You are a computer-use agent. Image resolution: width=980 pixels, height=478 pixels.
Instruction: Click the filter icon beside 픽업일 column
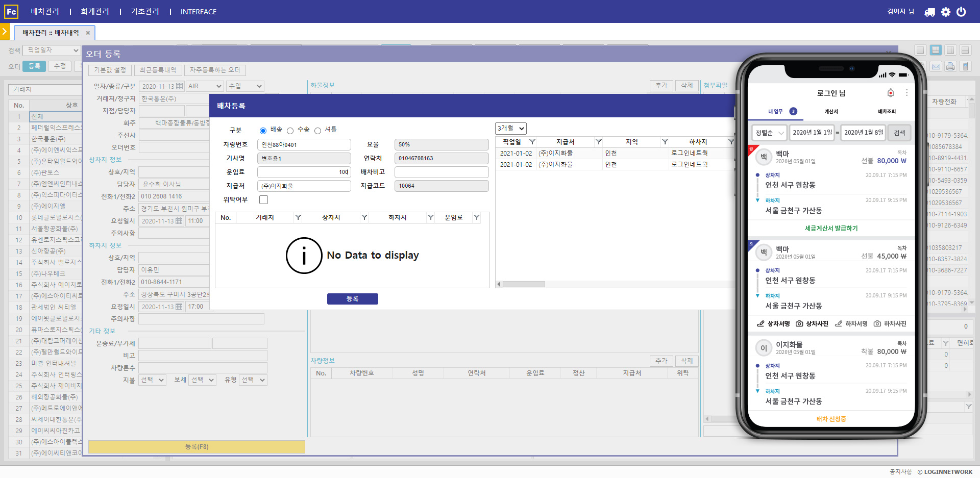[532, 142]
